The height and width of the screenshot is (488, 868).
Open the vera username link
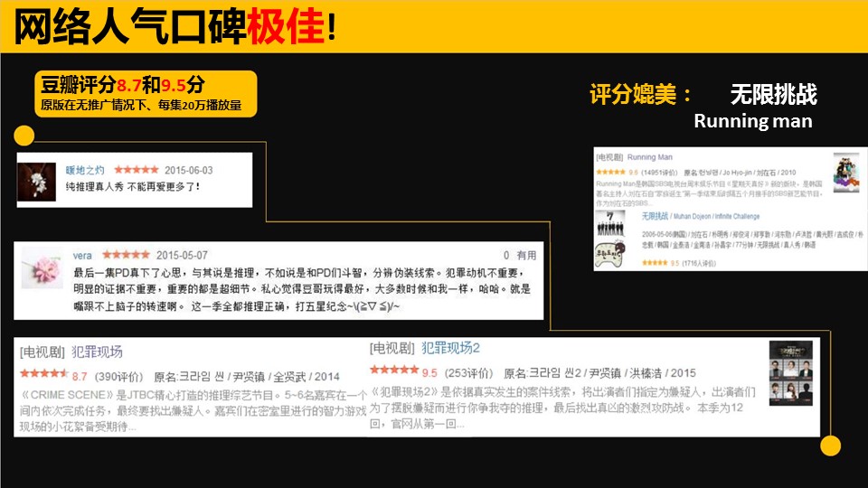point(82,255)
